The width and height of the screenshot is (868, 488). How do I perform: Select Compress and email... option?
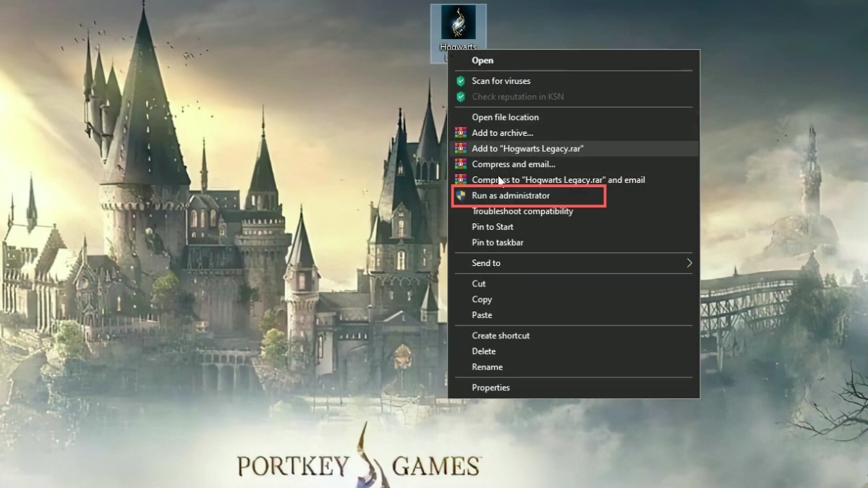tap(514, 164)
